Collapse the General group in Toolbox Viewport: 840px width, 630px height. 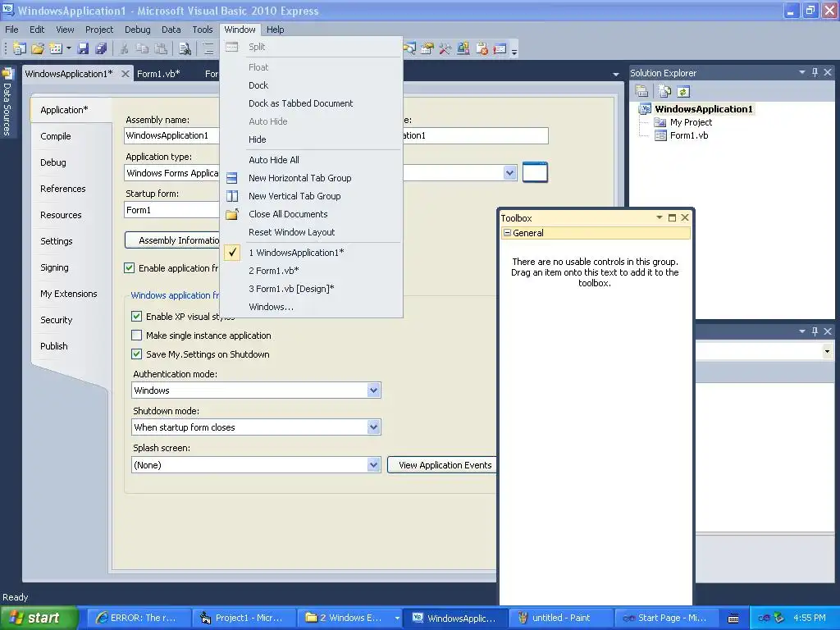coord(507,233)
